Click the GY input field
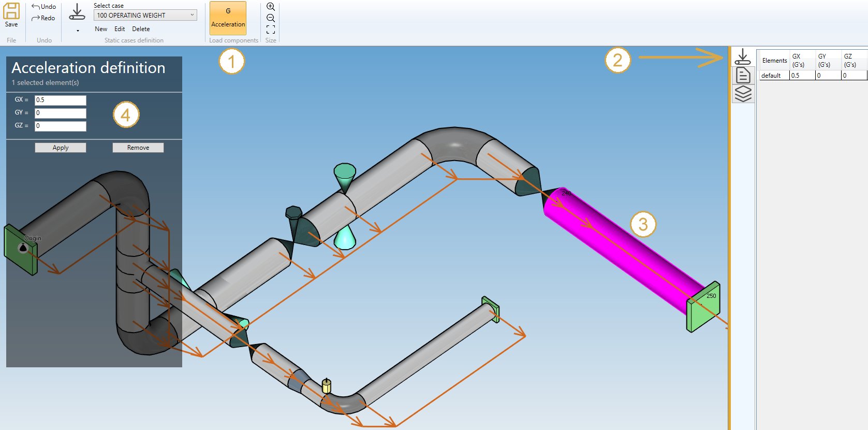This screenshot has width=868, height=430. tap(61, 113)
